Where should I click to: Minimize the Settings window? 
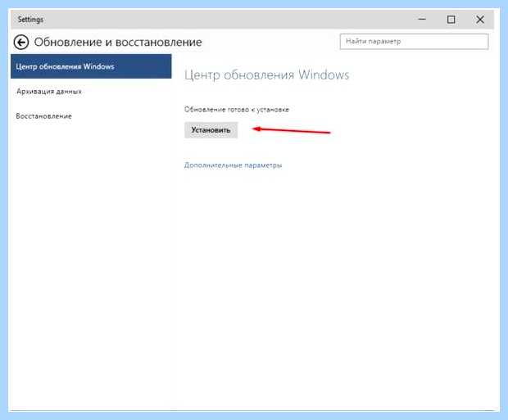(422, 20)
